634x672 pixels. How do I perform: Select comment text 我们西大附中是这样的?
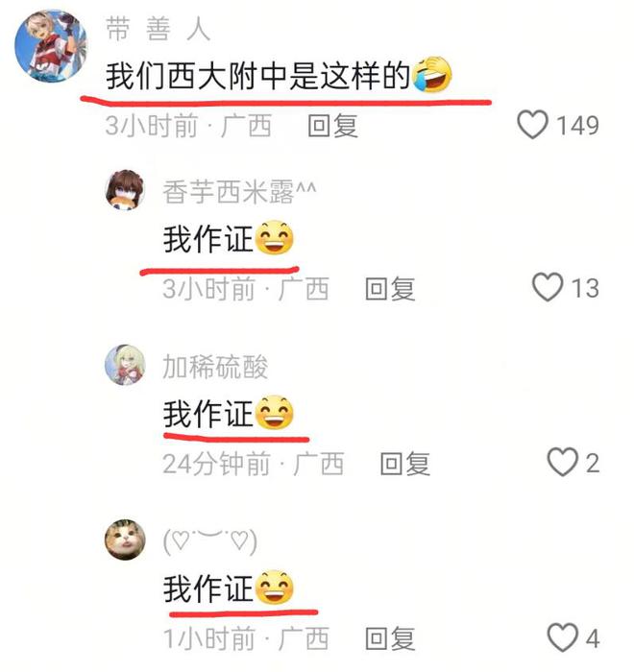click(x=258, y=76)
